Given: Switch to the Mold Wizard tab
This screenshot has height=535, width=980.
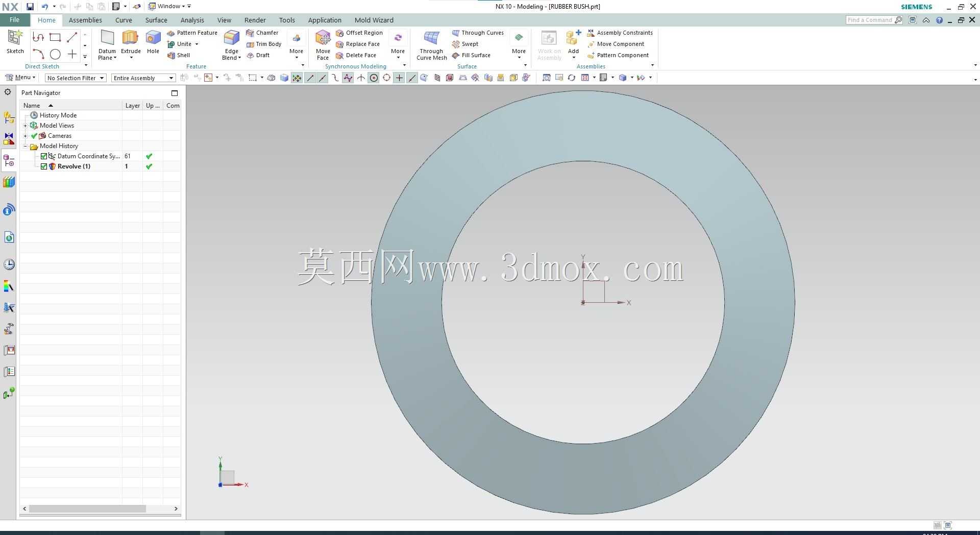Looking at the screenshot, I should click(x=374, y=20).
